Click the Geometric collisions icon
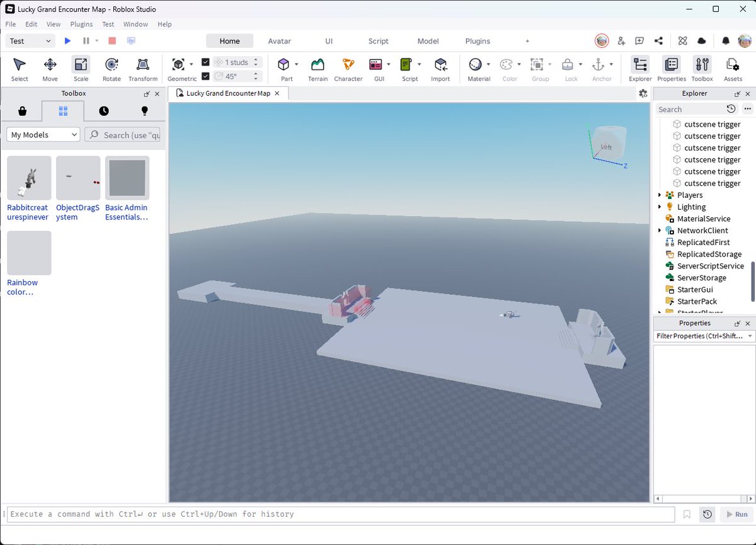Viewport: 756px width, 545px height. [x=178, y=64]
